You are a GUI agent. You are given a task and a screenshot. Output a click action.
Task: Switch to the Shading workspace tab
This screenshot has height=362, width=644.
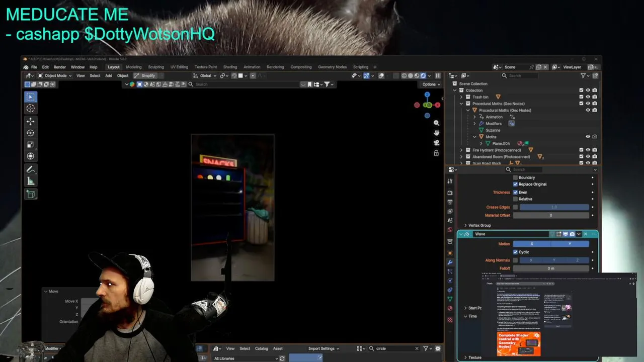click(x=230, y=67)
